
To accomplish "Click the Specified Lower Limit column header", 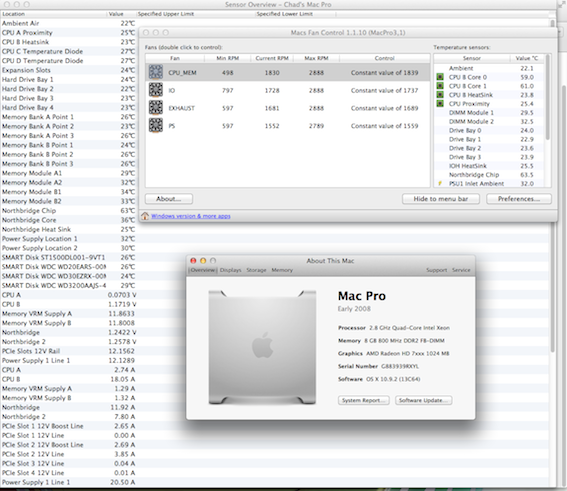I will (x=295, y=14).
